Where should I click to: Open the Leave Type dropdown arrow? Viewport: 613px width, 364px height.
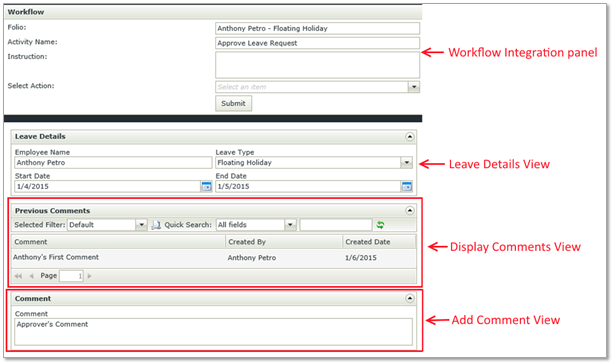(407, 163)
